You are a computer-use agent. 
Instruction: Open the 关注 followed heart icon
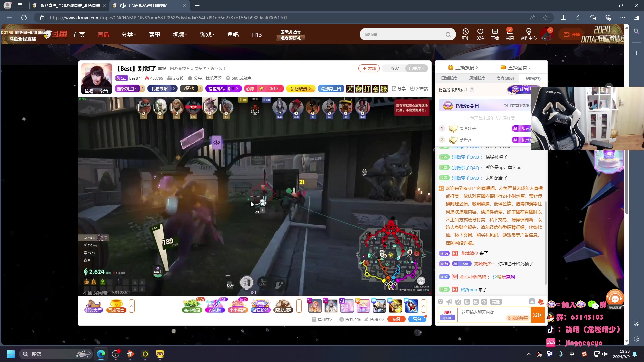480,34
